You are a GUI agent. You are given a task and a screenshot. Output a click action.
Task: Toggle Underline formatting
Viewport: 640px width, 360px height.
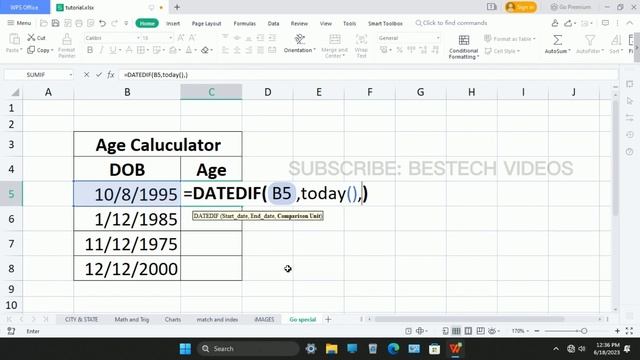[113, 50]
